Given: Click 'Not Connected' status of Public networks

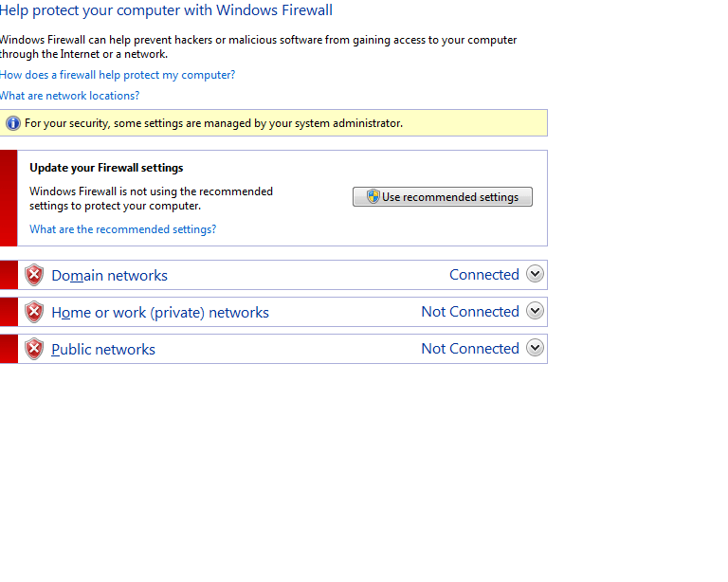Looking at the screenshot, I should point(470,349).
